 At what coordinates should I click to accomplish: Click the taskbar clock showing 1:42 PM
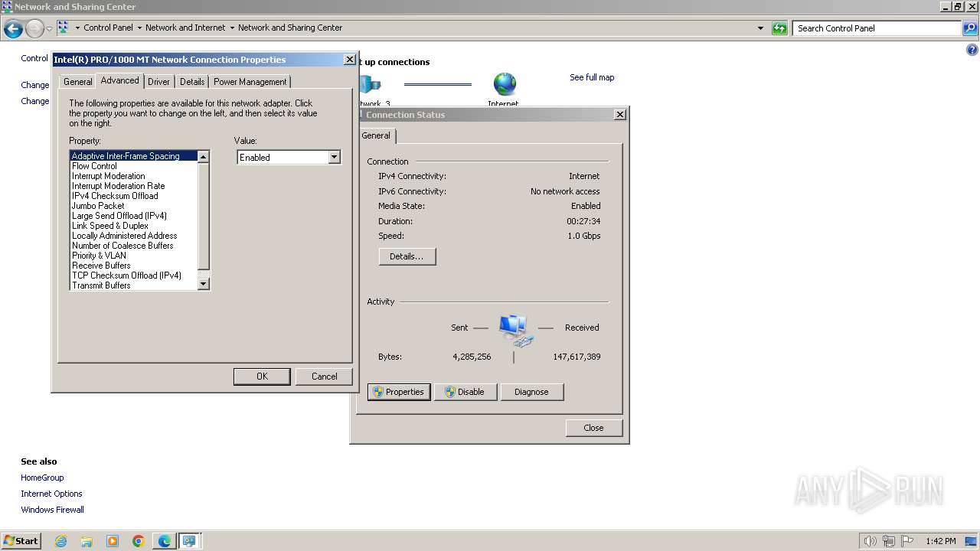pyautogui.click(x=940, y=541)
